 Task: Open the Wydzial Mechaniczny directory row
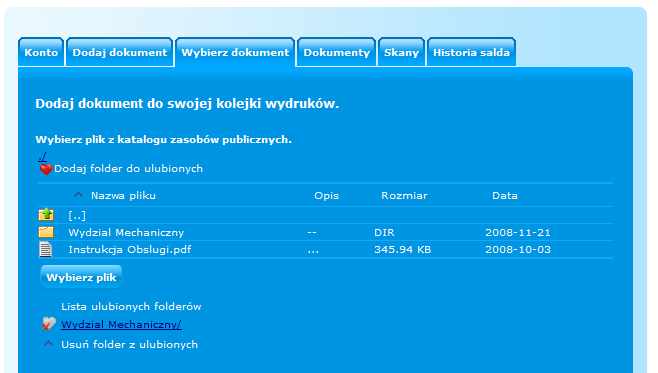[x=325, y=232]
